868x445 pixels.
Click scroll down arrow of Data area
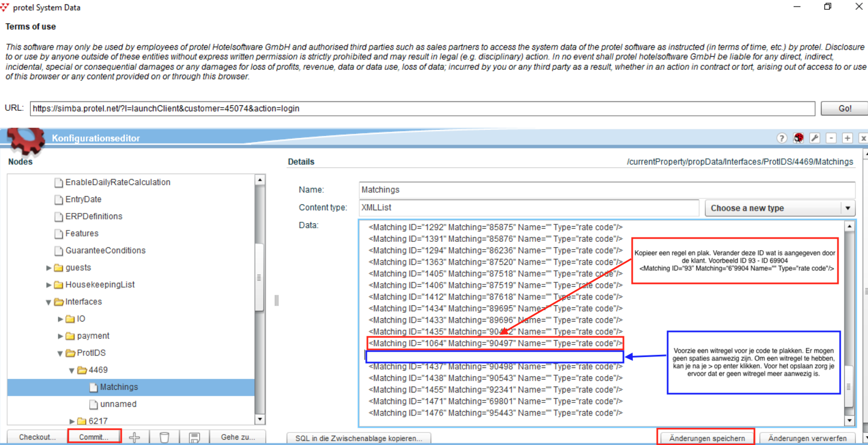pos(849,420)
